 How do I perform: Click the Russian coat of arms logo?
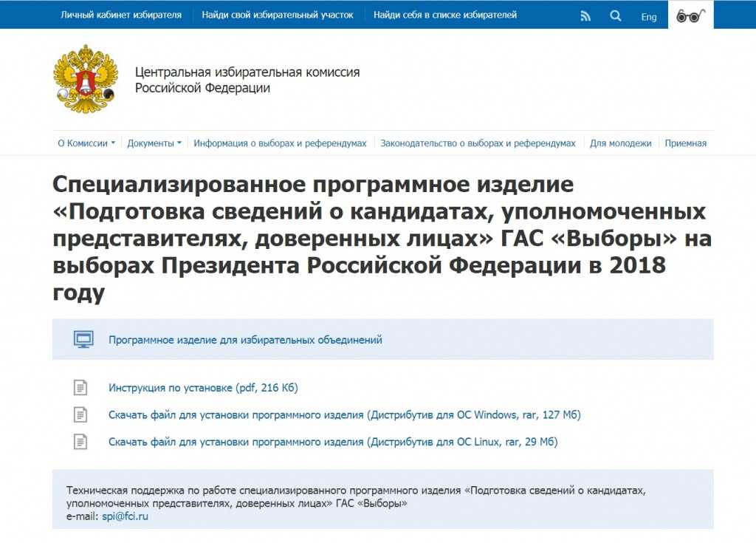[x=86, y=78]
